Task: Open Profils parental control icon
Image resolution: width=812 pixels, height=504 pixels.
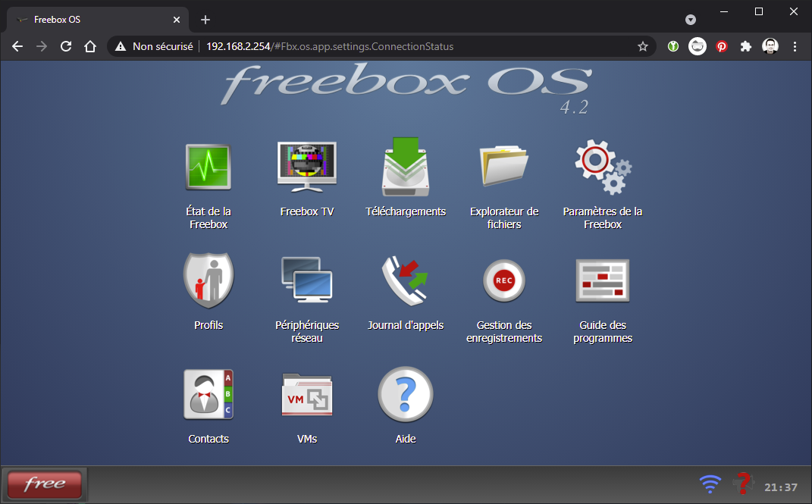Action: point(208,280)
